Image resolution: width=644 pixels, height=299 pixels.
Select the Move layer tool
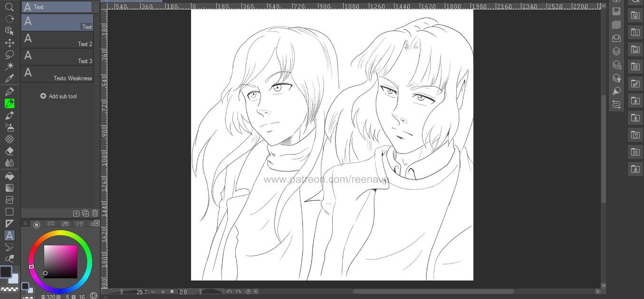tap(9, 43)
